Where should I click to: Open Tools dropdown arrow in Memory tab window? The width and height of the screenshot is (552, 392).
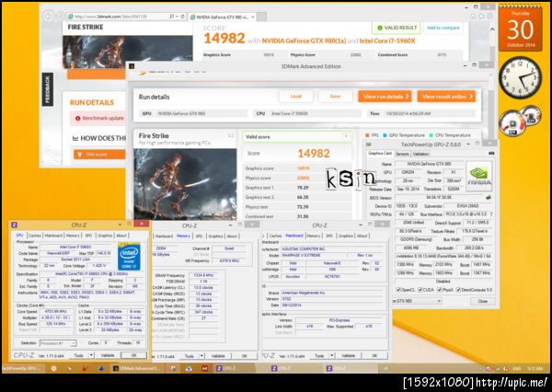pos(202,356)
